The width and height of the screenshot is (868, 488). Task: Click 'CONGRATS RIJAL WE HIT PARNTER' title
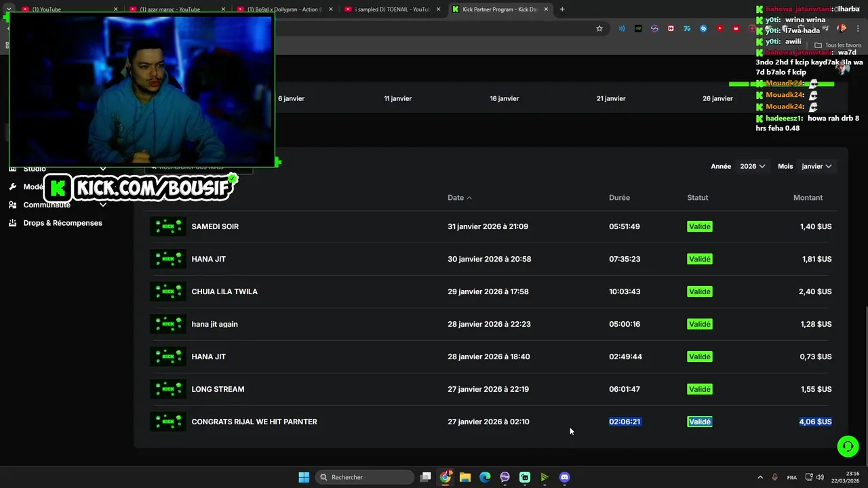(254, 422)
